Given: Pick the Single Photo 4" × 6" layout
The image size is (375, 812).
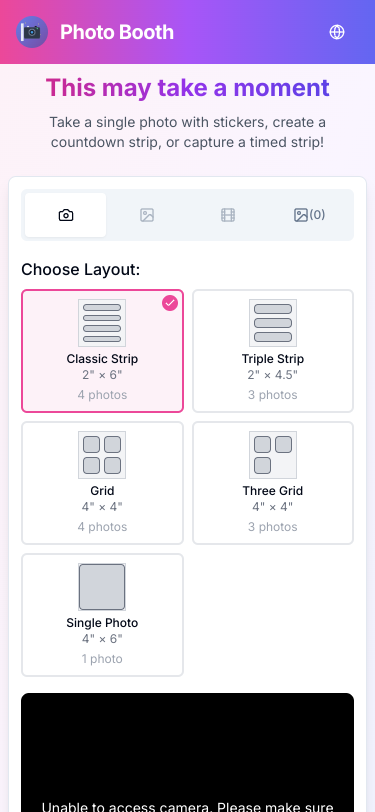Looking at the screenshot, I should 102,615.
